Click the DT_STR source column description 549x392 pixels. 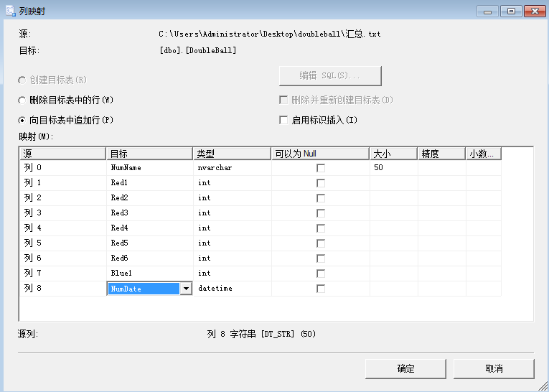click(261, 334)
